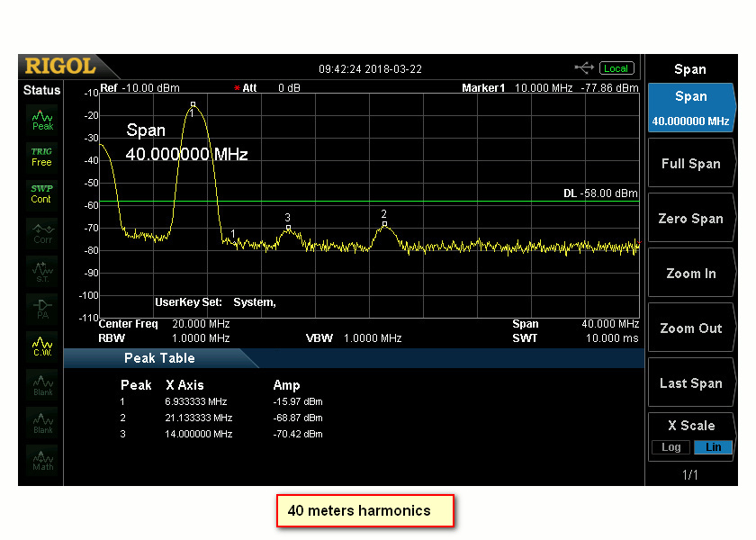
Task: Click the Math trace status icon
Action: [x=42, y=461]
